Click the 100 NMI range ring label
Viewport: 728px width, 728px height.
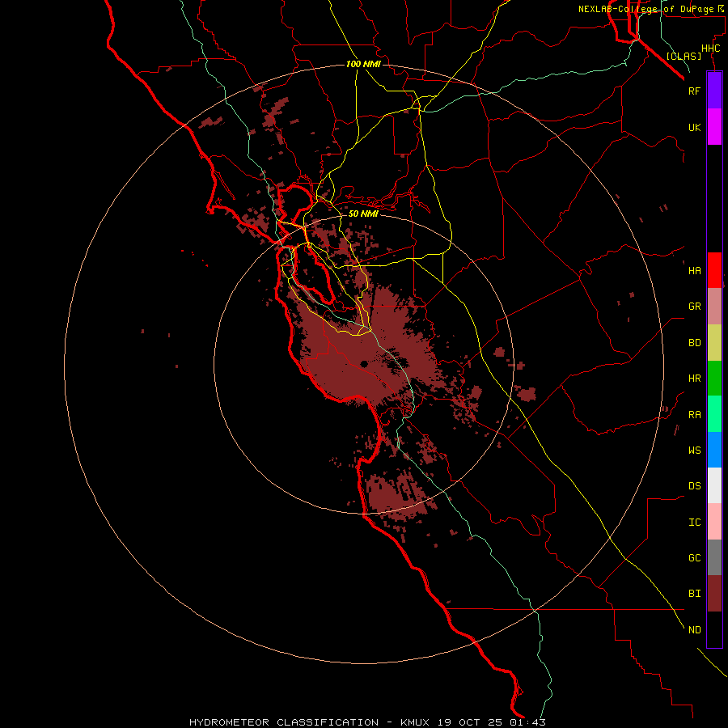click(x=363, y=64)
